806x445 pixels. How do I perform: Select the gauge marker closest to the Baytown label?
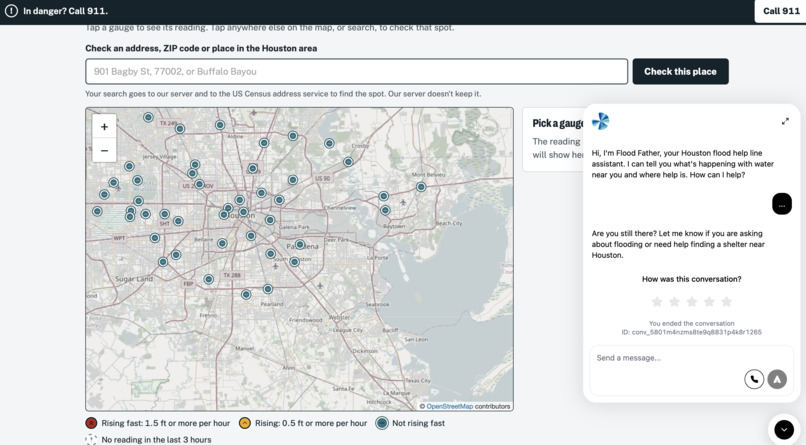(x=385, y=210)
